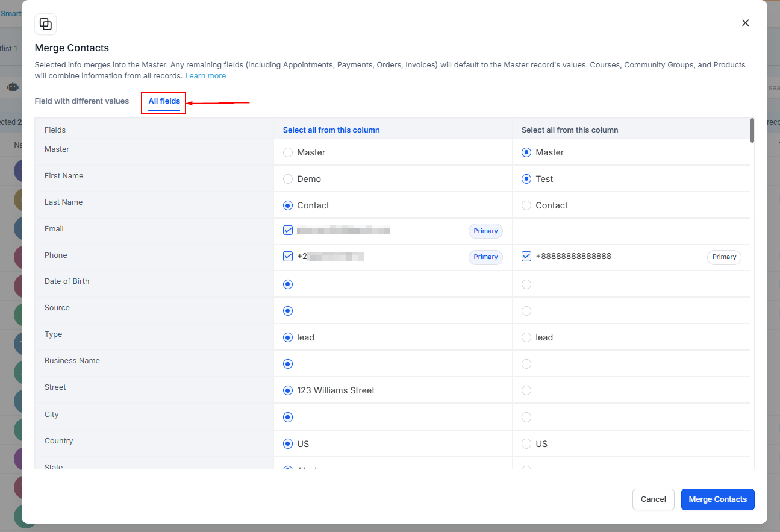Viewport: 780px width, 532px height.
Task: Uncheck the first column's phone checkbox starting +2
Action: (x=288, y=256)
